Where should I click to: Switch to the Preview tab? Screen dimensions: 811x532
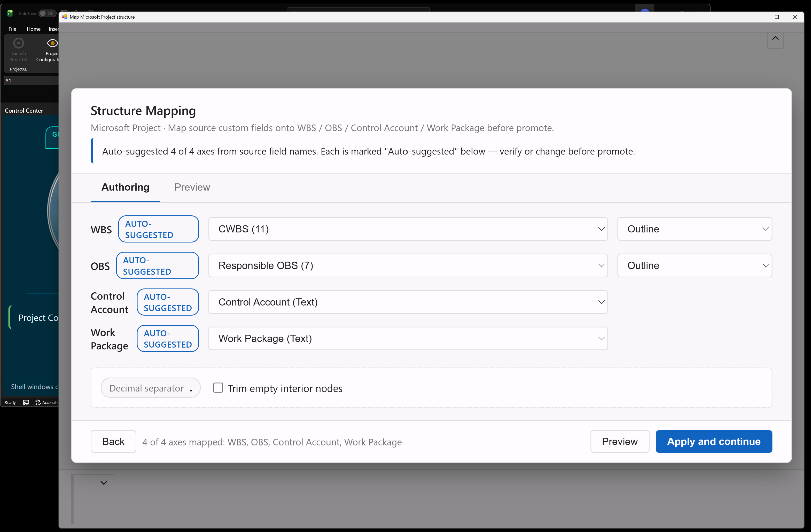click(x=192, y=187)
